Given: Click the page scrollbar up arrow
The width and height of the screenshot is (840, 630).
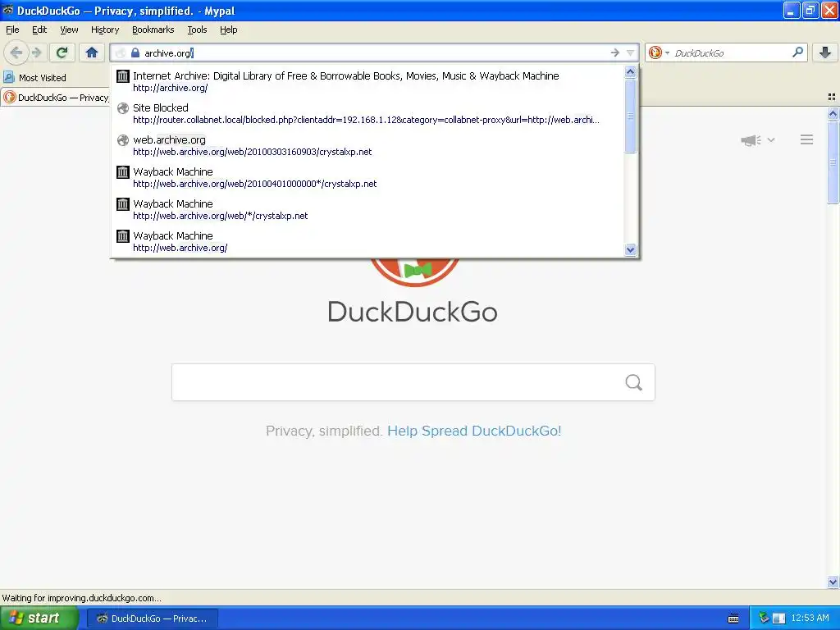Looking at the screenshot, I should coord(833,113).
